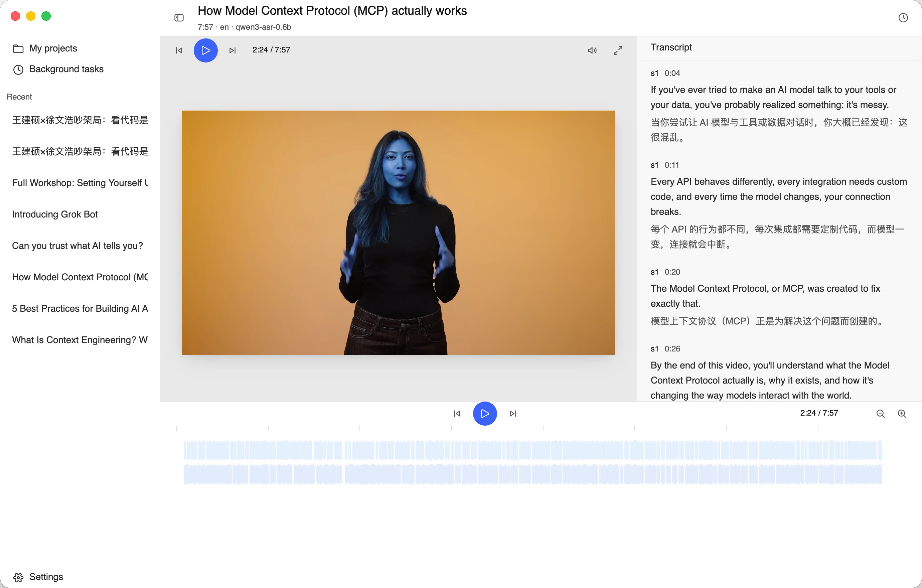Jump to next in timeline controls
Viewport: 922px width, 588px height.
(x=513, y=414)
